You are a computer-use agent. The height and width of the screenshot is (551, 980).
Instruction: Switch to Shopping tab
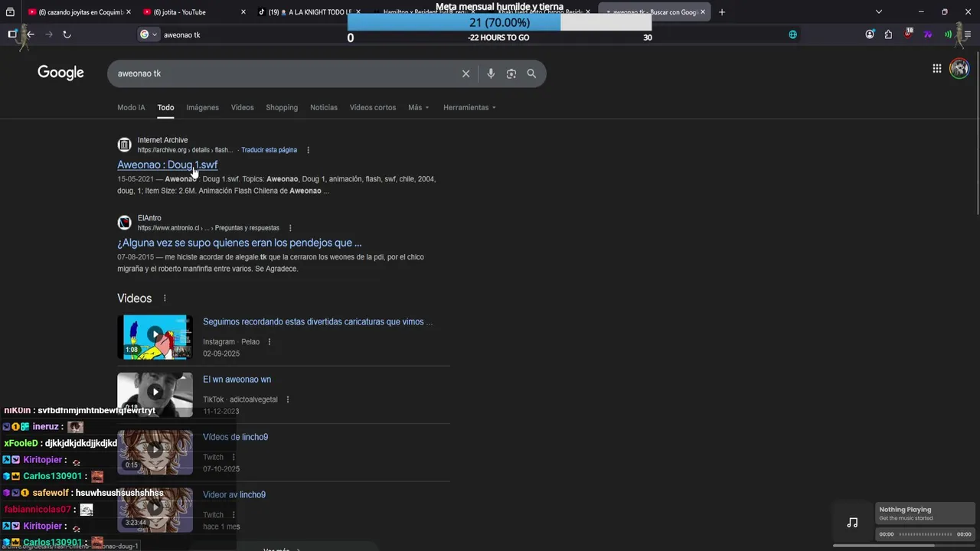282,108
